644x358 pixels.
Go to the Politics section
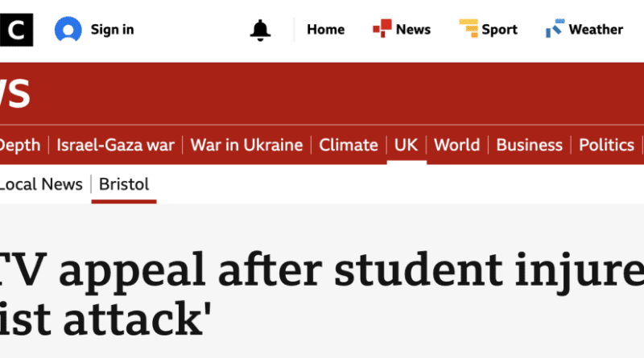pos(606,145)
